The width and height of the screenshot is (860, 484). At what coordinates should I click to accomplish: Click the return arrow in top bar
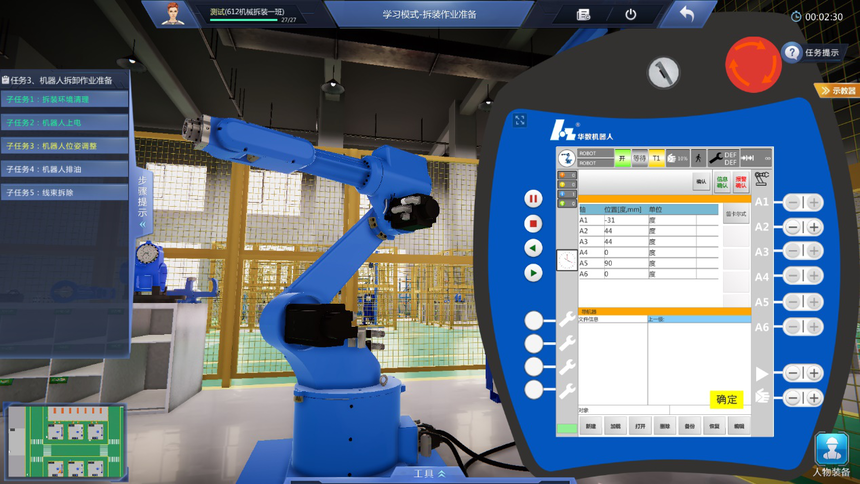[x=686, y=14]
